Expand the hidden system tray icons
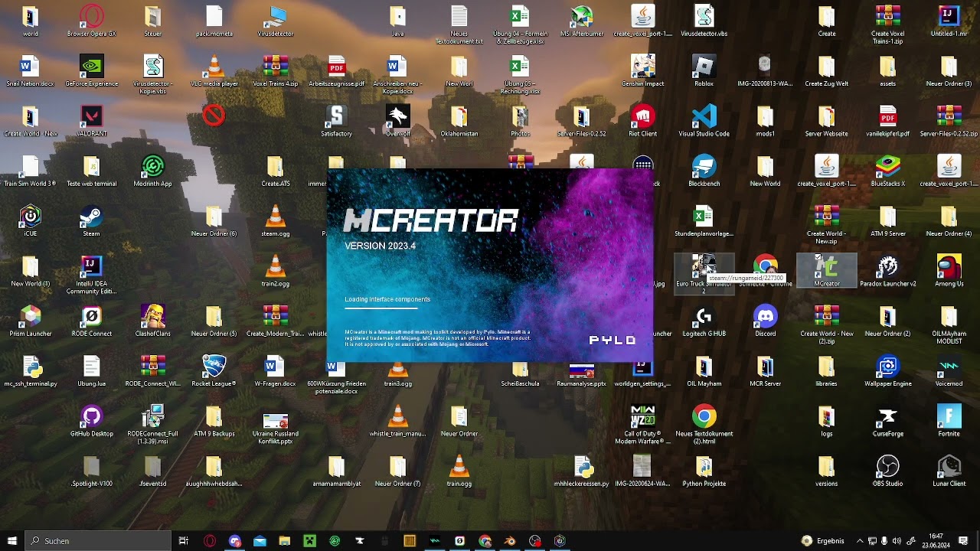This screenshot has width=980, height=551. (x=860, y=541)
